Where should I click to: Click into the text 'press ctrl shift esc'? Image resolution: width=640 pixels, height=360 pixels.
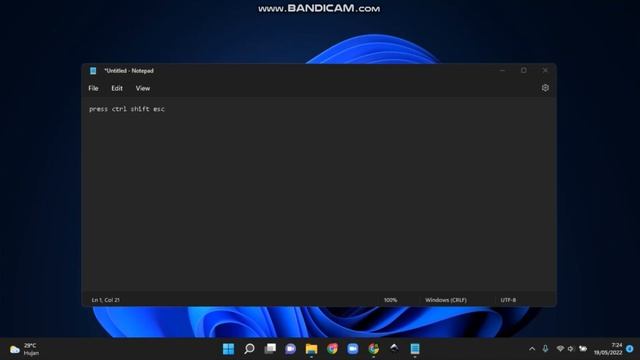point(127,109)
